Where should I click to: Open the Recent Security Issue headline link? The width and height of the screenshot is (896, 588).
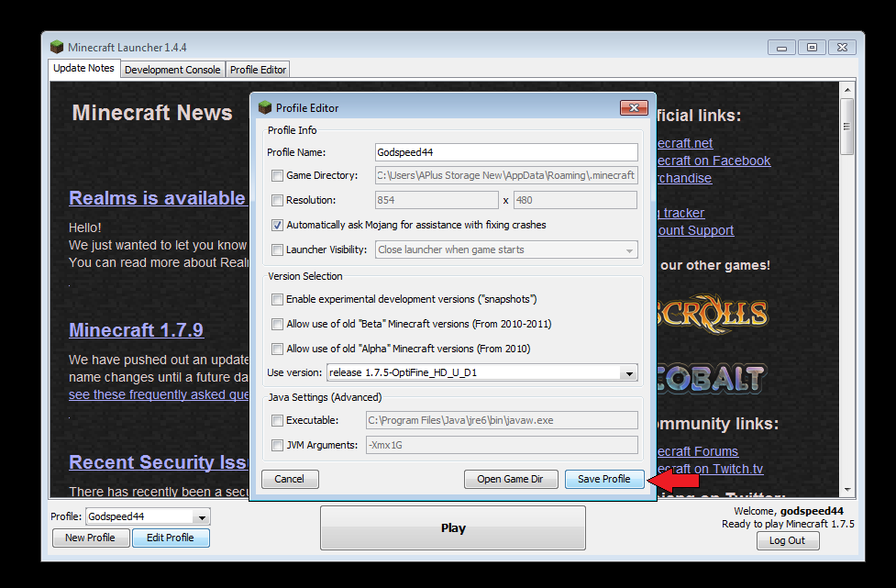coord(159,461)
